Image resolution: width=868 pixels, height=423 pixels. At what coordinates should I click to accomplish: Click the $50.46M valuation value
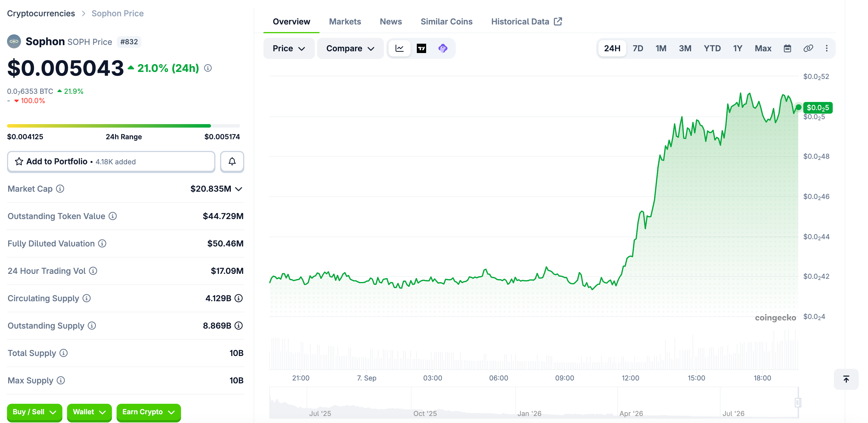(225, 243)
